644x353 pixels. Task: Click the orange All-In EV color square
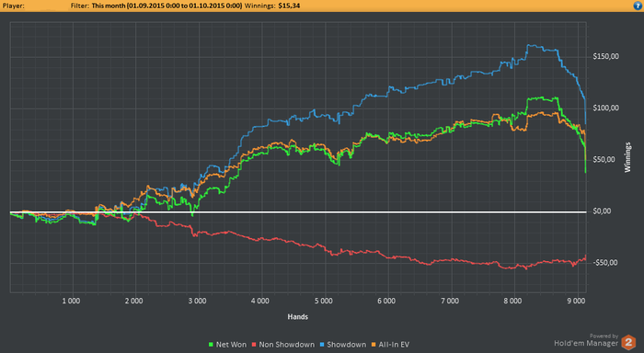point(374,345)
